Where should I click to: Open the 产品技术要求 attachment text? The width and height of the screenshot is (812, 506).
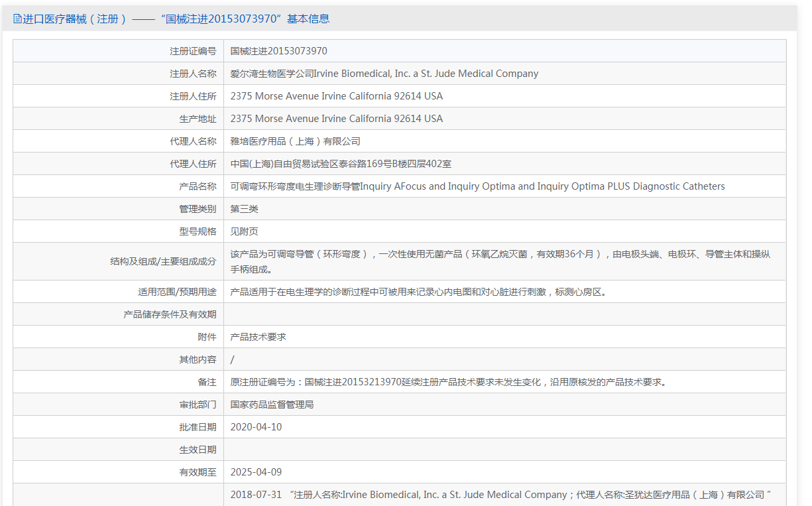pos(258,337)
